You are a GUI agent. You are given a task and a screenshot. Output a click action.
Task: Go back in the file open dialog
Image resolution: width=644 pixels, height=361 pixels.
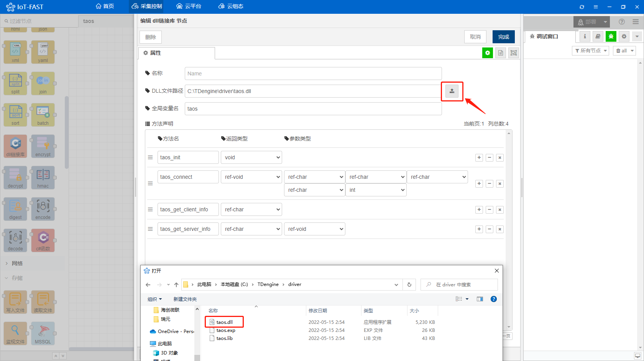point(148,285)
